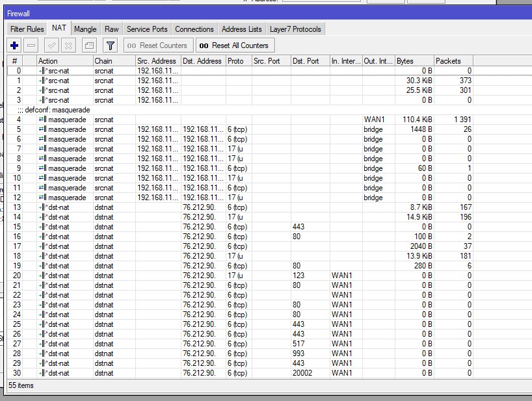Switch to Filter Rules tab
This screenshot has width=532, height=401.
click(x=27, y=29)
